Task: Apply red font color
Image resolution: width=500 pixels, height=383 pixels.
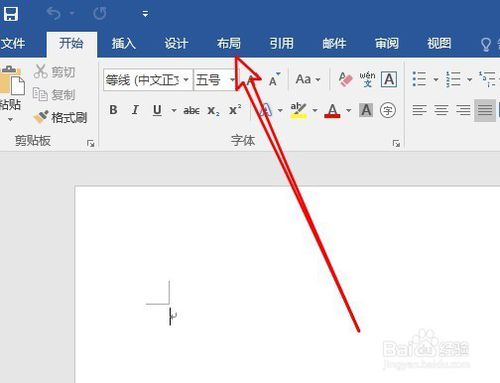Action: click(x=332, y=110)
